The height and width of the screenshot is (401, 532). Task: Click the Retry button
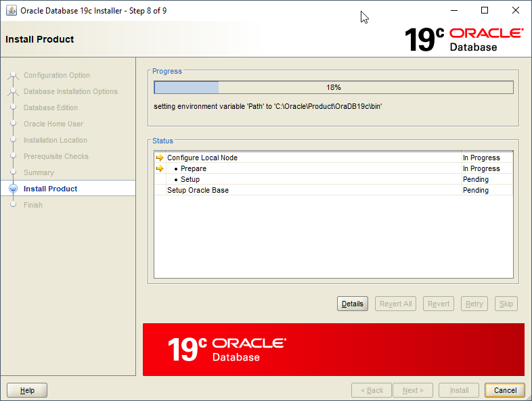[x=474, y=304]
